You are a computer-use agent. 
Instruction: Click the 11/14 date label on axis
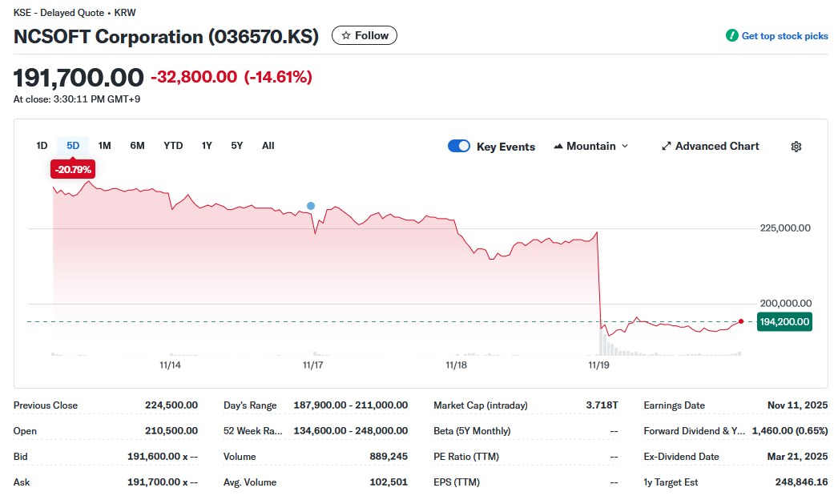170,365
